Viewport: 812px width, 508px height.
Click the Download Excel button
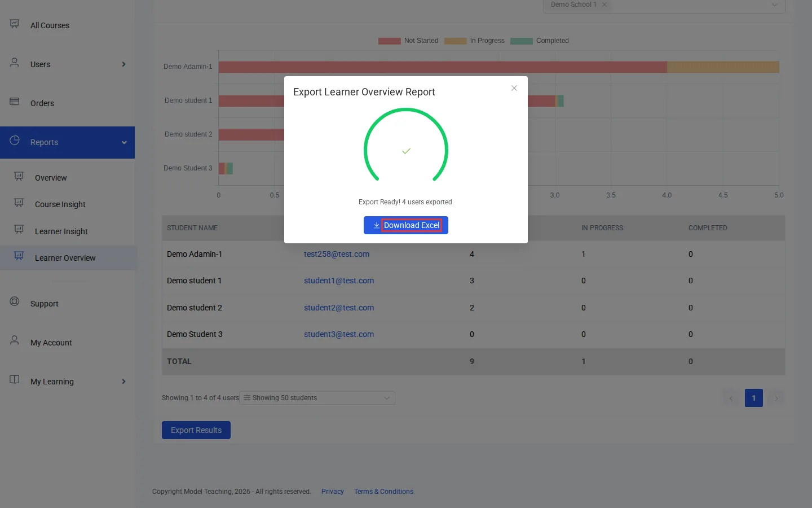coord(406,225)
